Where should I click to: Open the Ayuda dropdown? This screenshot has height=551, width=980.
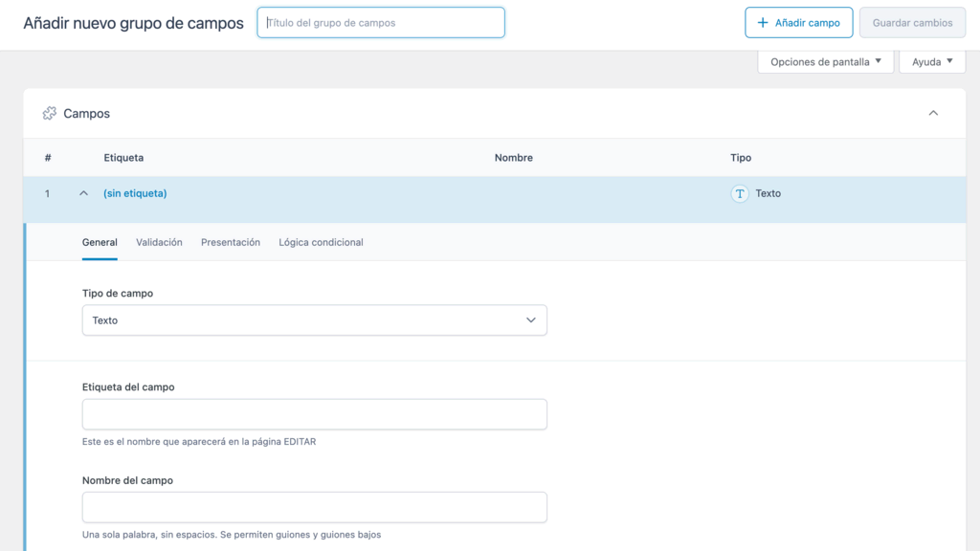point(931,62)
